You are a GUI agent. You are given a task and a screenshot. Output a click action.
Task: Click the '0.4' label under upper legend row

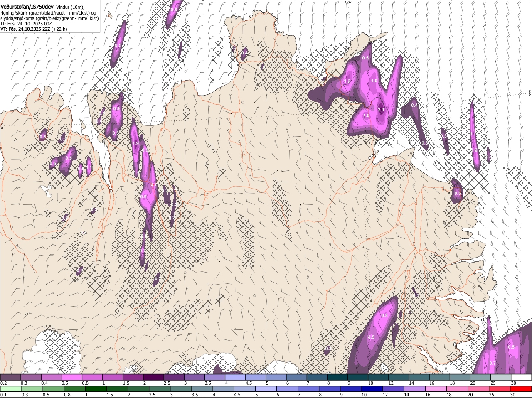44,383
